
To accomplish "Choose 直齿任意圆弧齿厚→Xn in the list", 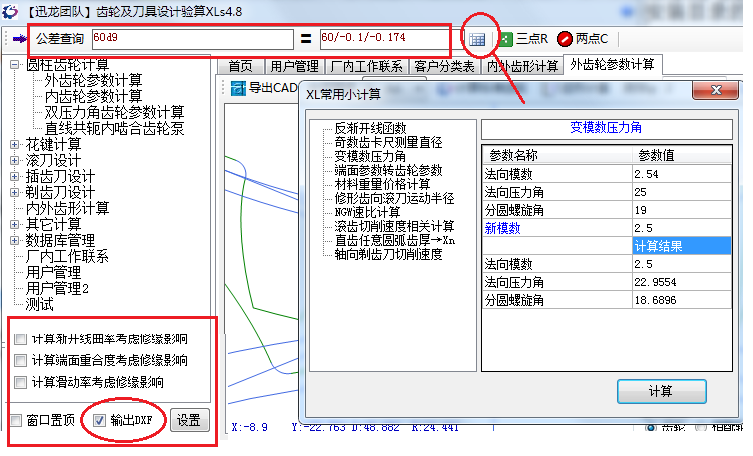I will (395, 240).
